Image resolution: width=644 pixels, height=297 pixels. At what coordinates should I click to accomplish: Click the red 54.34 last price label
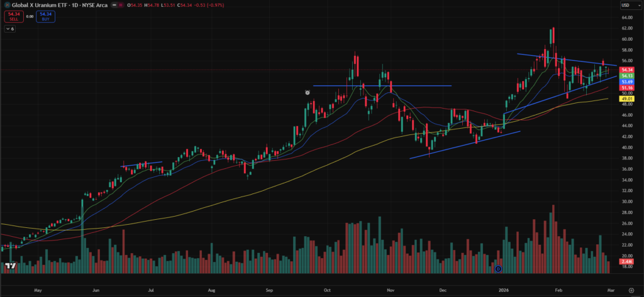click(x=626, y=69)
